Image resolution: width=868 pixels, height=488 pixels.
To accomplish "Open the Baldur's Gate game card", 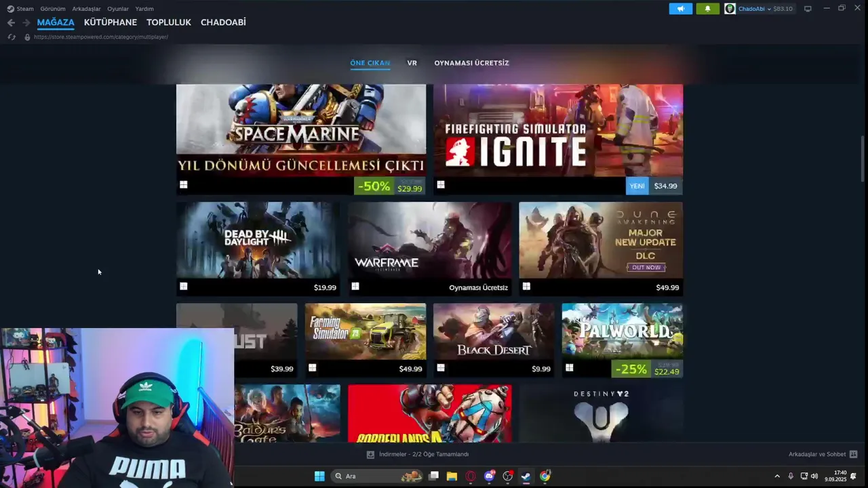I will click(288, 413).
